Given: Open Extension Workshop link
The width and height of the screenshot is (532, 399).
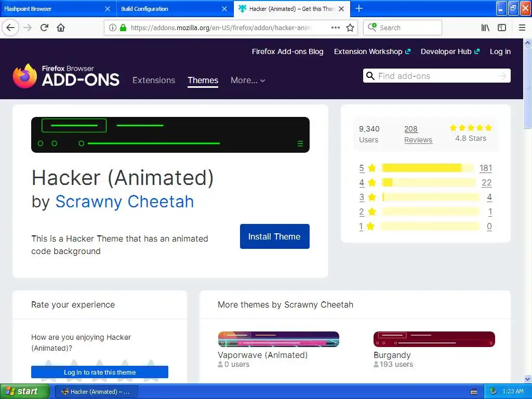Looking at the screenshot, I should pos(372,51).
